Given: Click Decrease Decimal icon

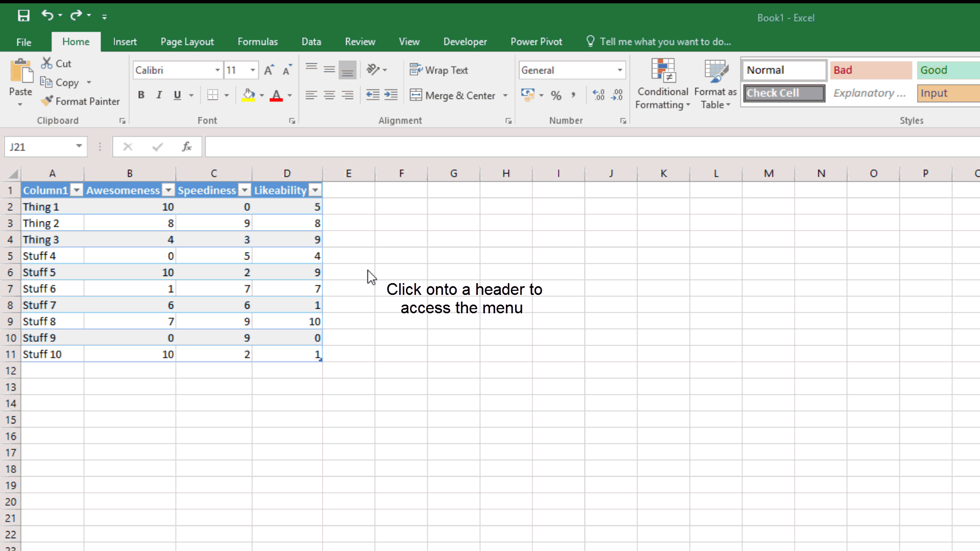Looking at the screenshot, I should point(617,95).
